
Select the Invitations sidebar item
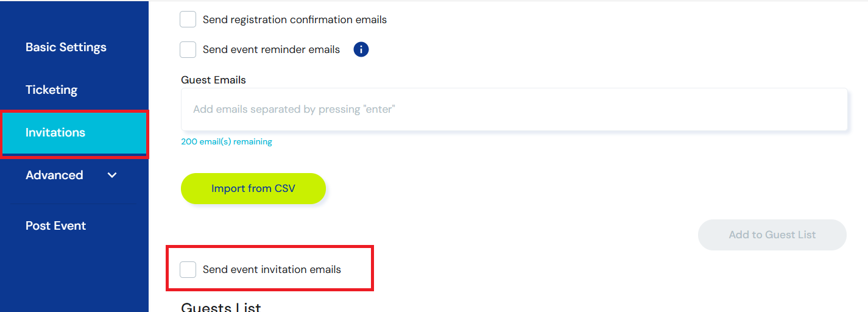[55, 133]
